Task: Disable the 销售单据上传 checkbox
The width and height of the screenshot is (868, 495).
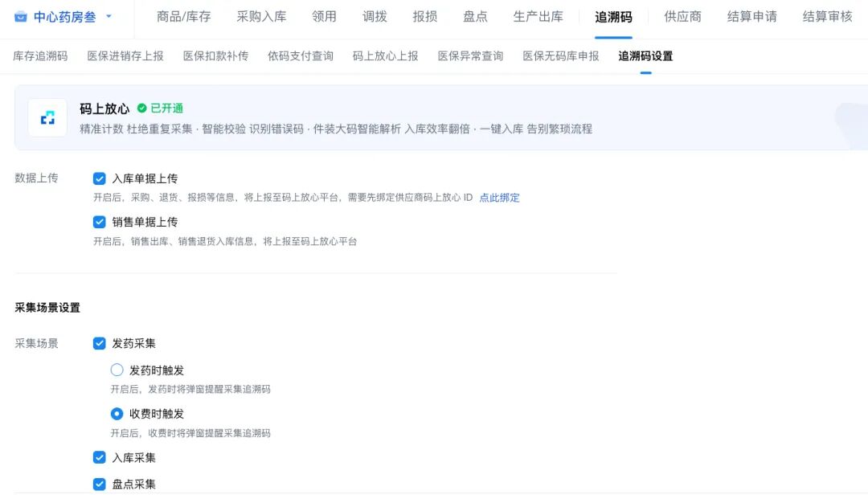Action: pos(100,222)
